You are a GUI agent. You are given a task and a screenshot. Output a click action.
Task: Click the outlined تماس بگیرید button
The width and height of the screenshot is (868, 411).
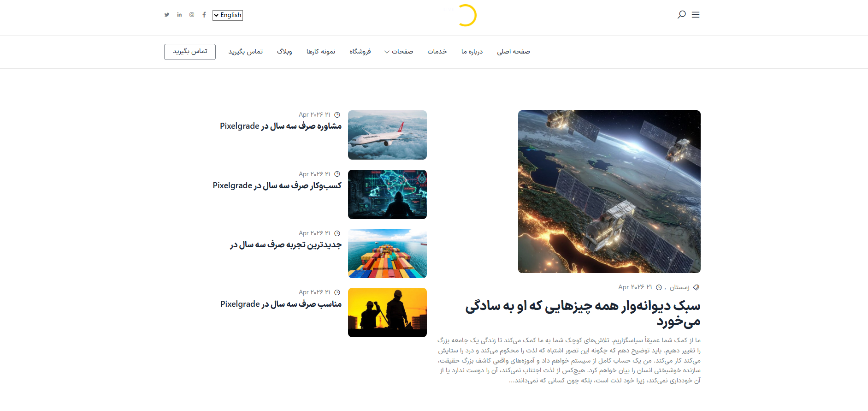[190, 52]
